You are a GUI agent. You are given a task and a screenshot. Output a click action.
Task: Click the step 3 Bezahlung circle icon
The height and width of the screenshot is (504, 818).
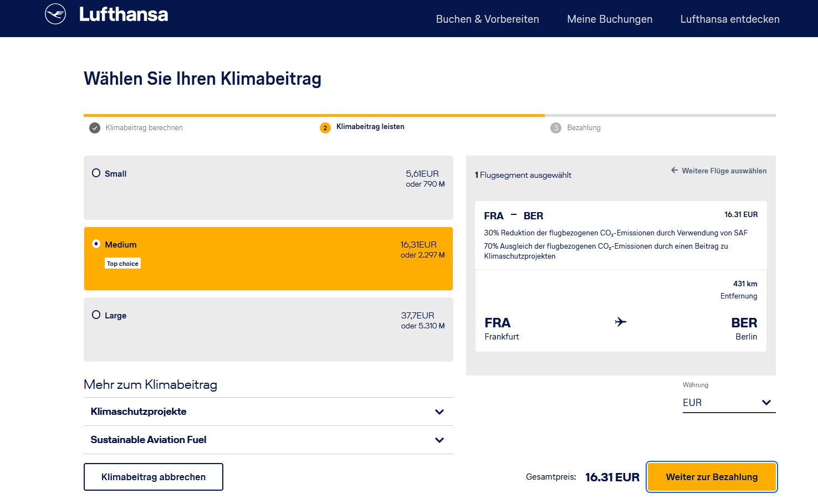point(555,128)
